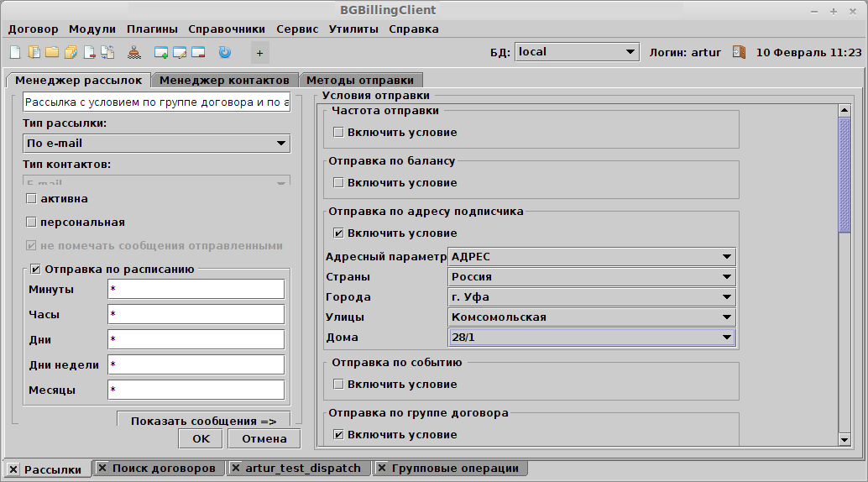Screen dimensions: 868x482
Task: Switch to 'Менеджер контактов' tab
Action: coord(224,81)
